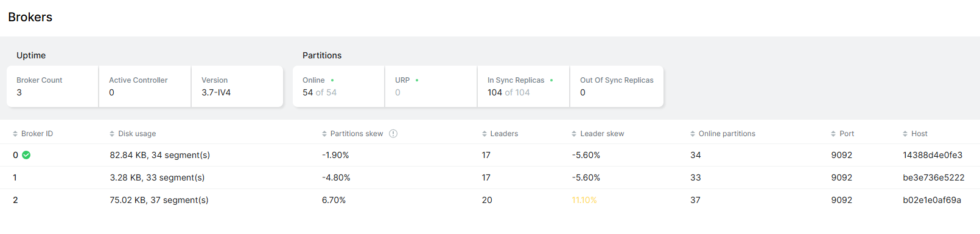980x234 pixels.
Task: Sort by Host column
Action: [915, 134]
